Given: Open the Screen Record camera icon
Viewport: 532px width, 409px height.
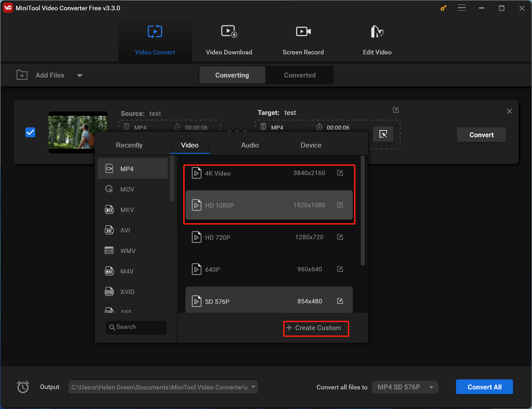Looking at the screenshot, I should click(303, 32).
